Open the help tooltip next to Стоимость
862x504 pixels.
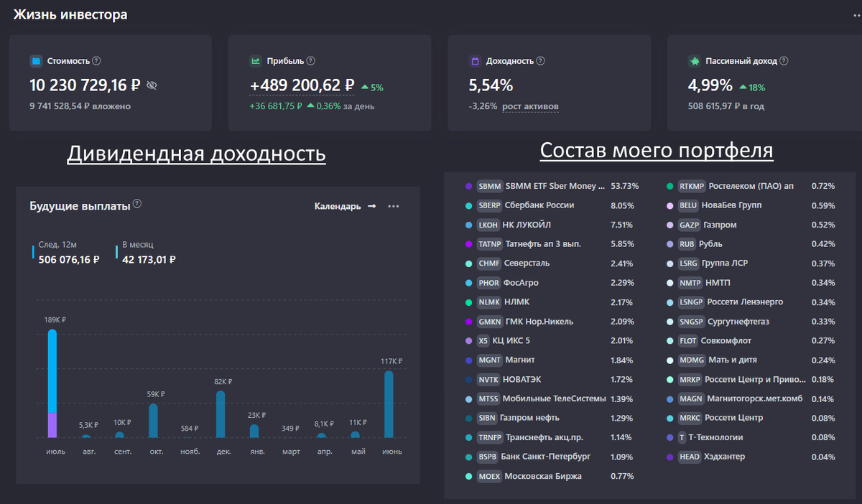point(96,62)
